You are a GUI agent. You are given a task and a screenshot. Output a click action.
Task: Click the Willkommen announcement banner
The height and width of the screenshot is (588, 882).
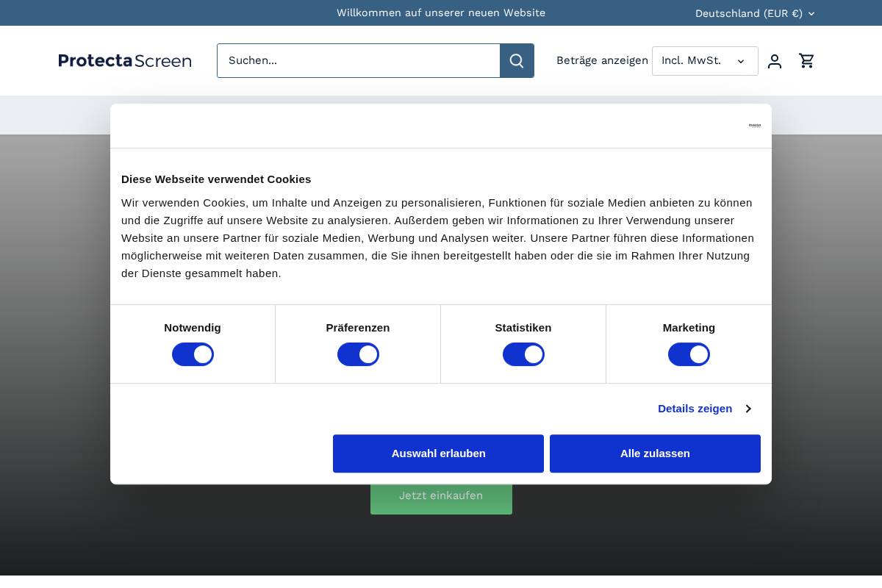pyautogui.click(x=441, y=12)
